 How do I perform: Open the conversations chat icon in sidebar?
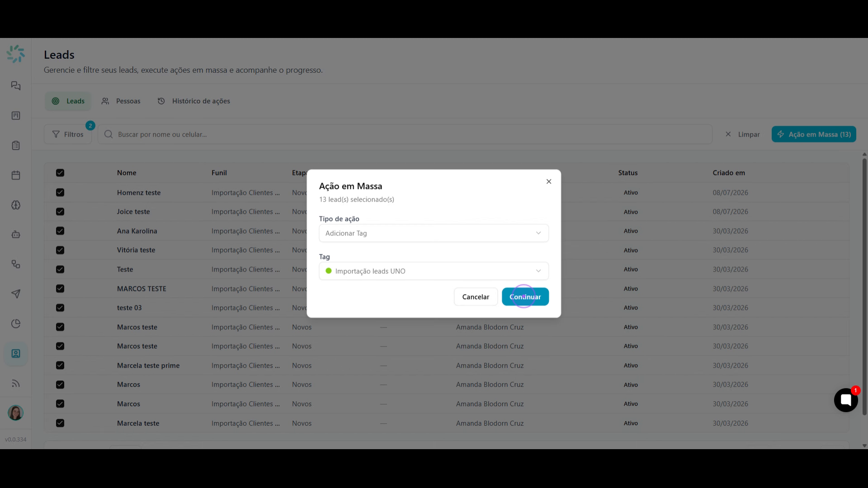point(16,86)
